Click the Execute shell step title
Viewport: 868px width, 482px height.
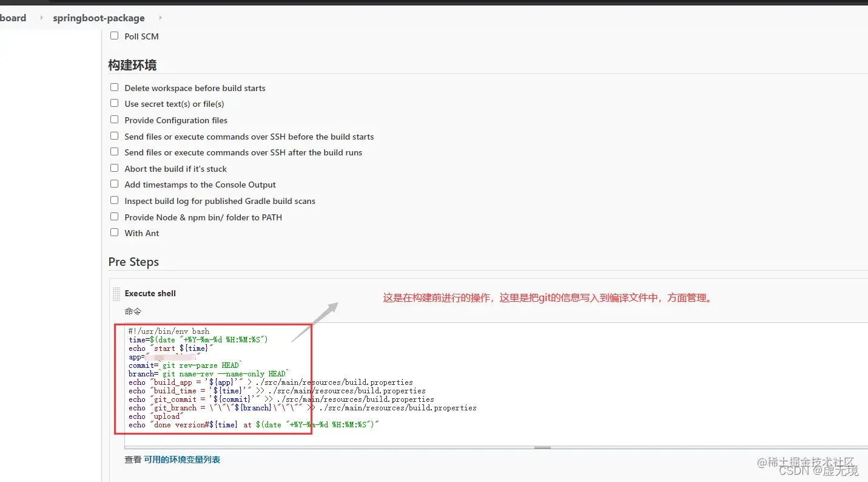click(150, 293)
